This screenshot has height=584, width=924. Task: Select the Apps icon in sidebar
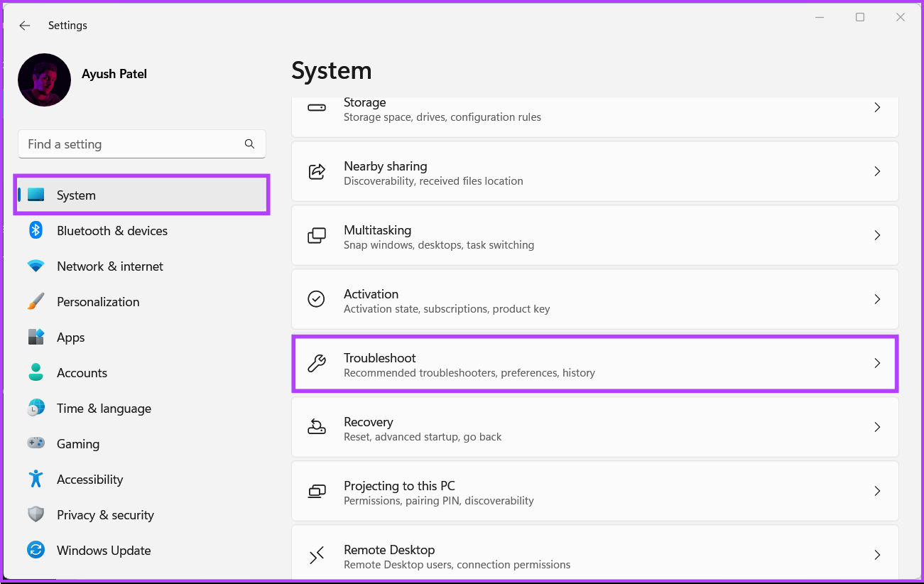click(36, 337)
